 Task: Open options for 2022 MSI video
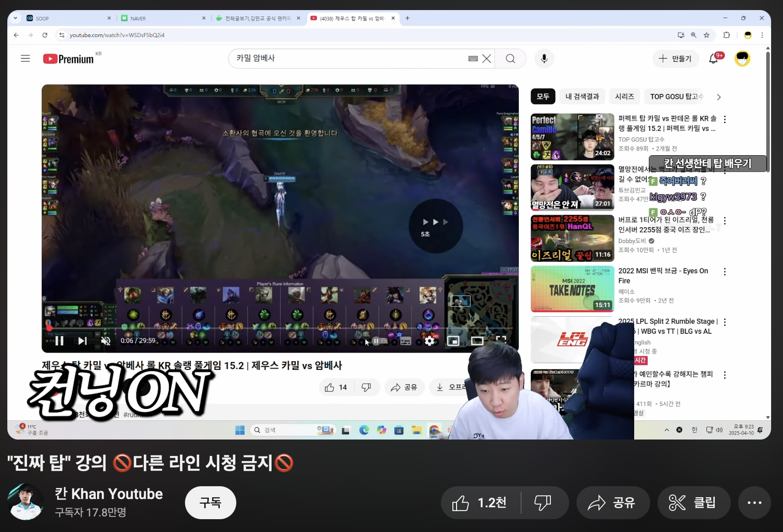click(x=724, y=272)
